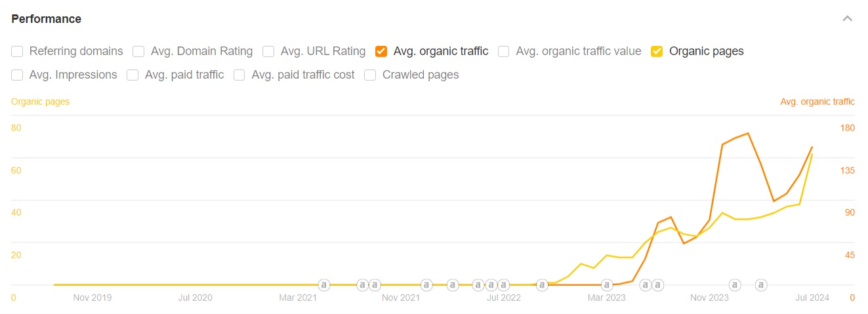Screen dimensions: 868x314
Task: Click the annotation marker immediately left of Nov 2021
Action: point(375,285)
